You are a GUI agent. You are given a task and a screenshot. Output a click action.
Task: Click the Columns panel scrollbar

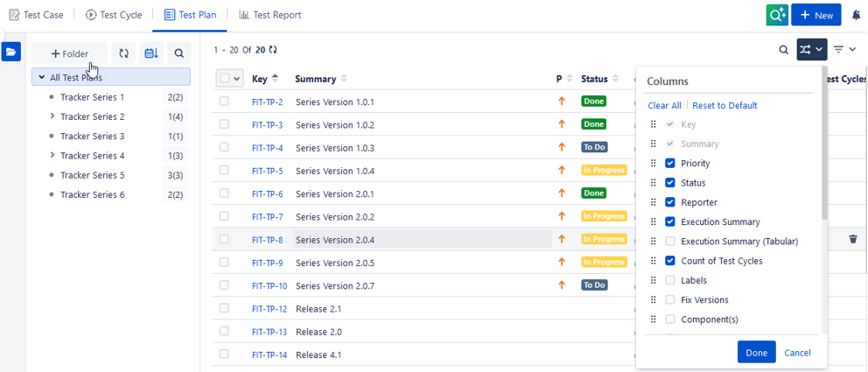[824, 145]
